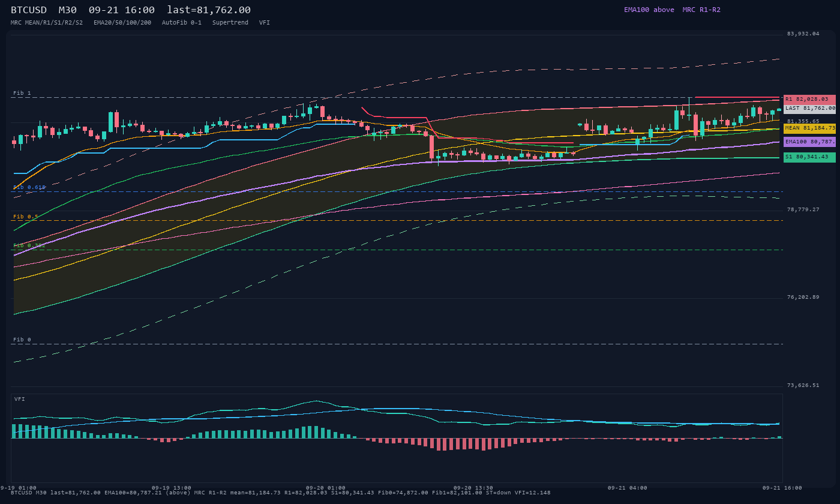Select the Fib 0.382 level label
Screen dimensions: 840x504
pyautogui.click(x=29, y=245)
